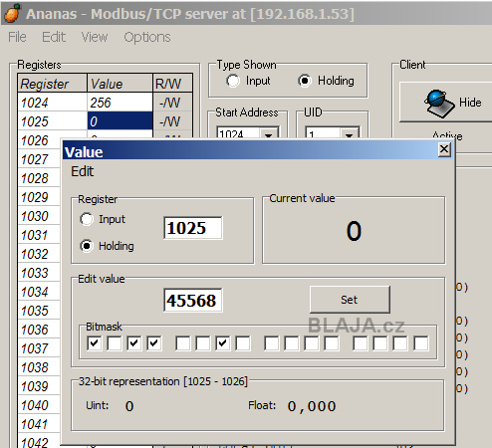Select register row 1024

tap(53, 103)
